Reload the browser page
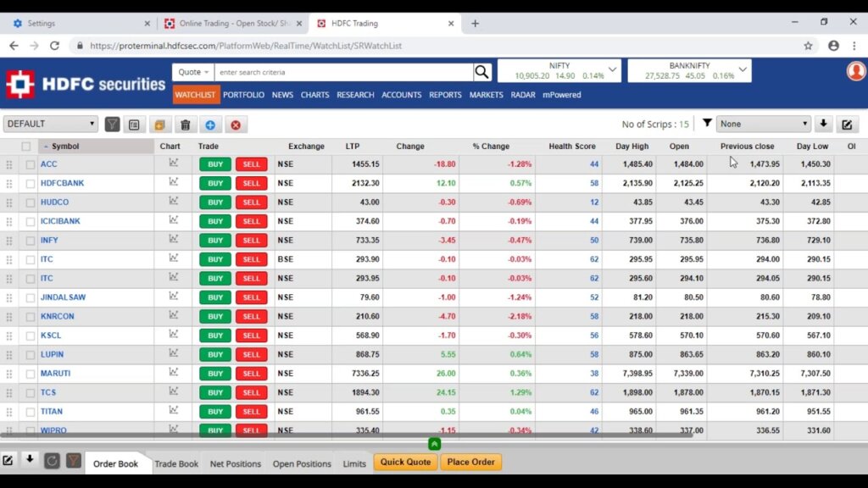Image resolution: width=868 pixels, height=488 pixels. pos(54,46)
